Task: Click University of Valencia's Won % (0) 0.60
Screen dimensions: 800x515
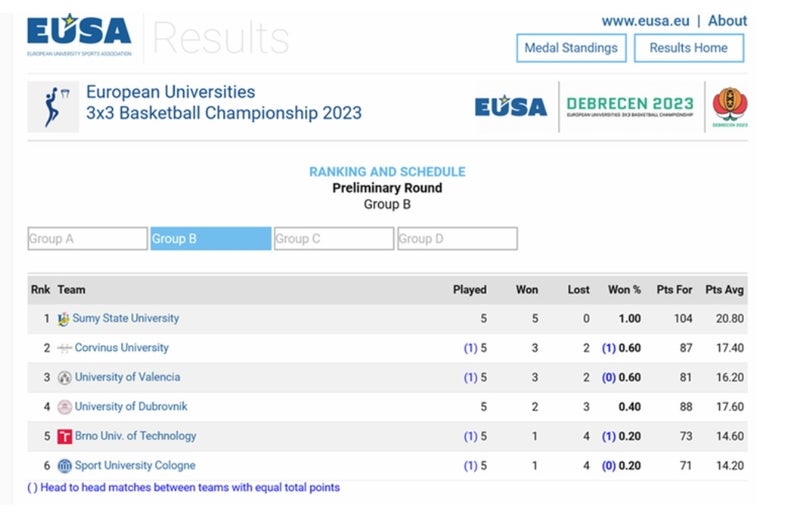Action: point(621,378)
